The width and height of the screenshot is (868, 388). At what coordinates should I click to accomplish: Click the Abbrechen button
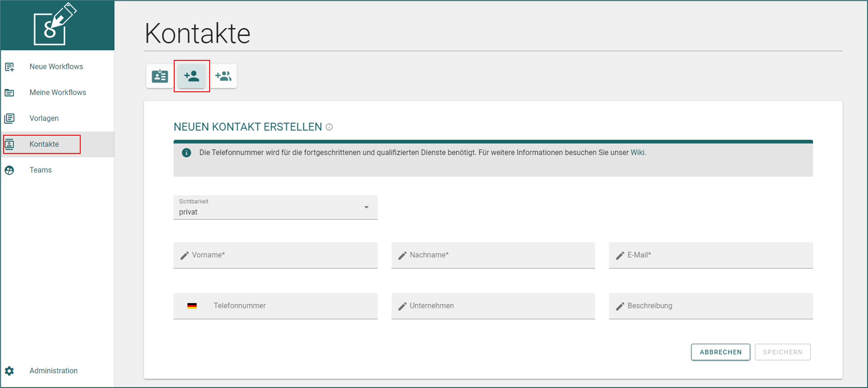click(x=720, y=352)
